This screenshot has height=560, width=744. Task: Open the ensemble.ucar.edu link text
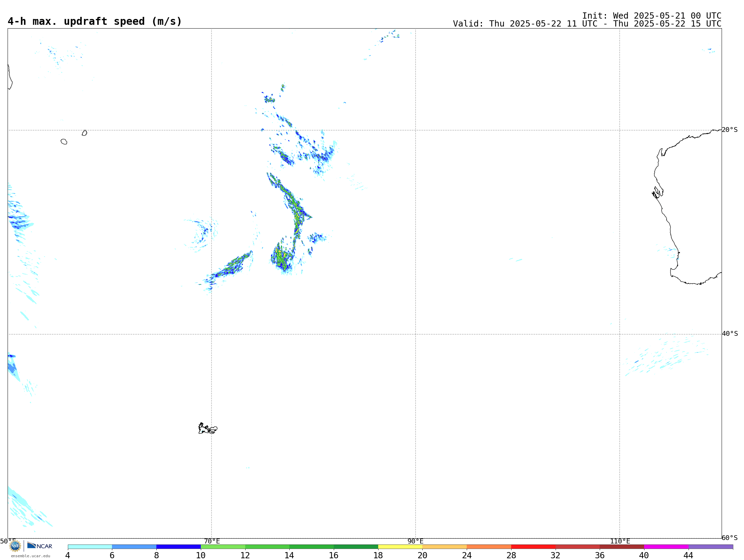[31, 556]
